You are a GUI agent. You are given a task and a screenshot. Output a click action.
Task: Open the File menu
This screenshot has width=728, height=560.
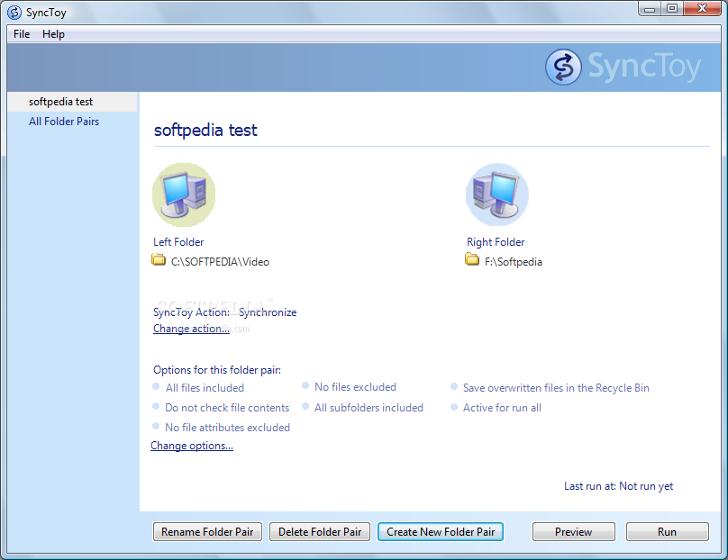pos(22,34)
